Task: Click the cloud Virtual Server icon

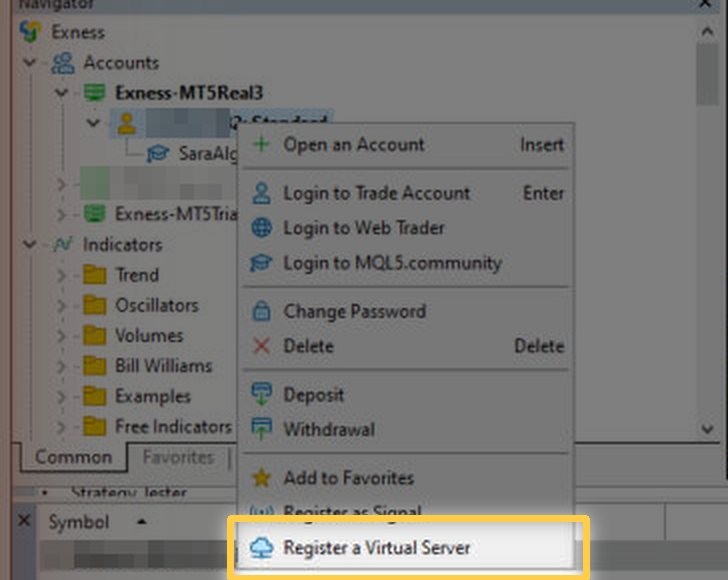Action: [261, 547]
